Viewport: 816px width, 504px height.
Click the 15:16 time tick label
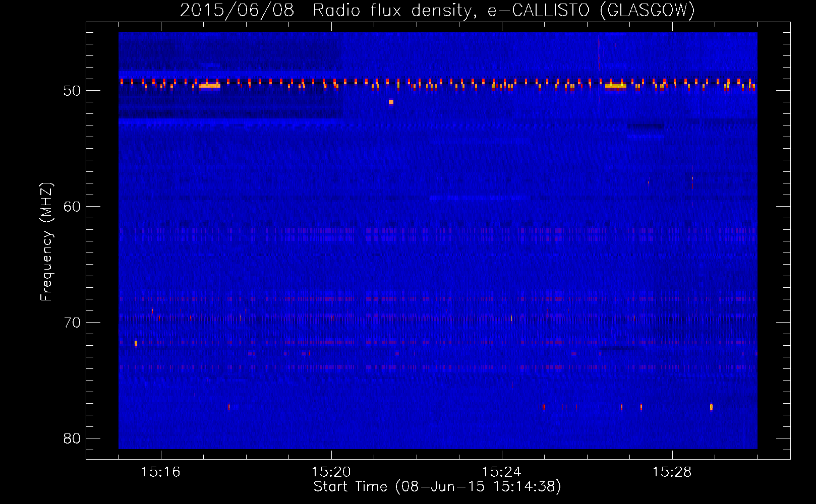160,472
